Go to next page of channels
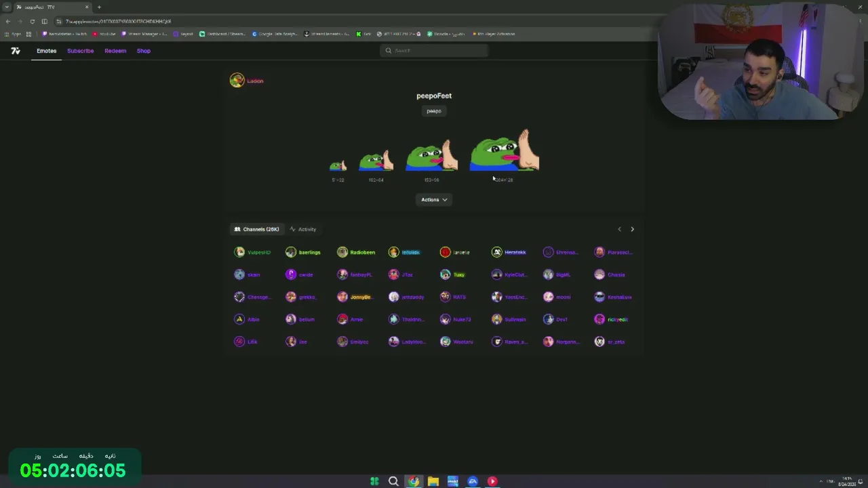This screenshot has height=488, width=868. click(x=632, y=229)
